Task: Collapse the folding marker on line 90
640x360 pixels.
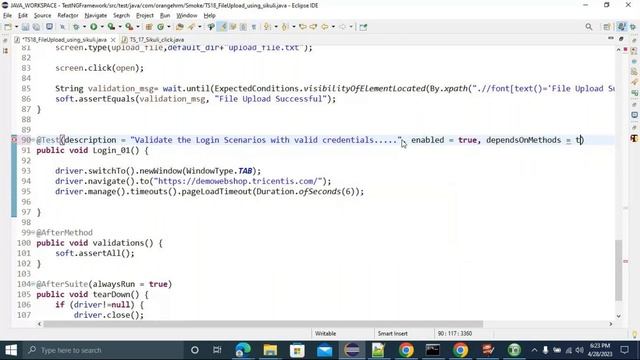Action: [33, 140]
